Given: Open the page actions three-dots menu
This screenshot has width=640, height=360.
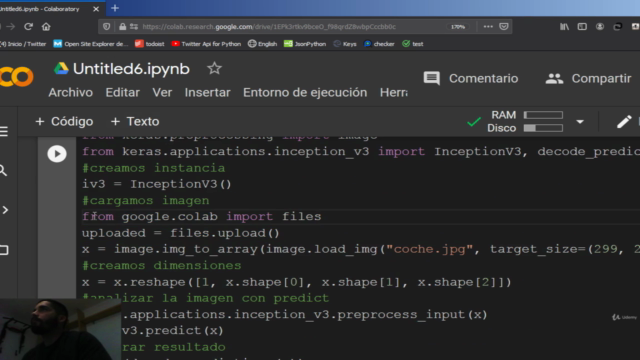Looking at the screenshot, I should [x=488, y=27].
